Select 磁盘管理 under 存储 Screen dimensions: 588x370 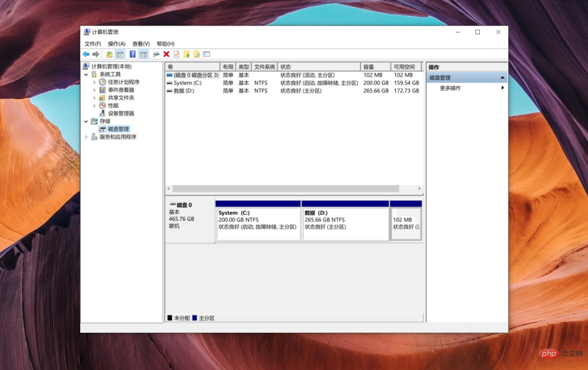[x=118, y=129]
